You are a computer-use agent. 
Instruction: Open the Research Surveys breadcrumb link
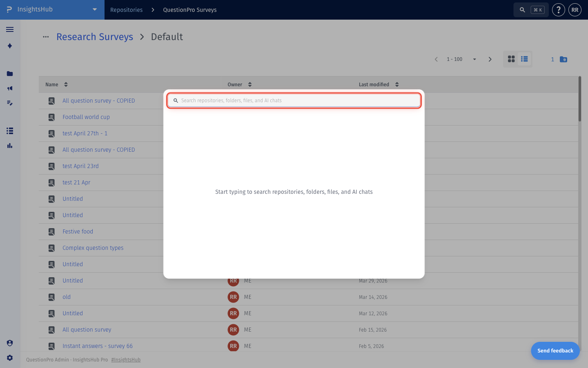[x=95, y=37]
